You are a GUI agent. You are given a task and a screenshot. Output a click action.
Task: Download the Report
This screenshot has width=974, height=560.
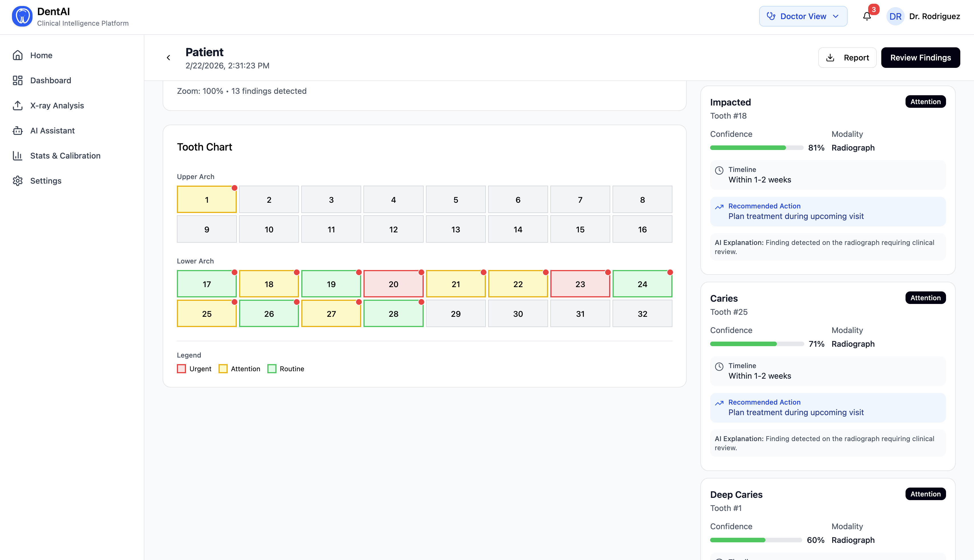pos(847,58)
